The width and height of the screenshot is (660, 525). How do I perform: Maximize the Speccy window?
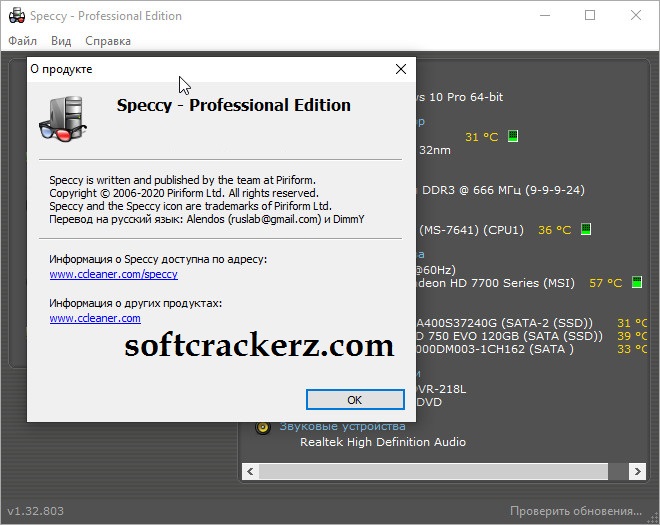pyautogui.click(x=590, y=16)
